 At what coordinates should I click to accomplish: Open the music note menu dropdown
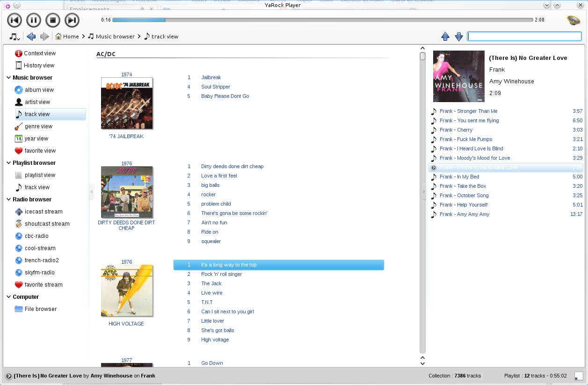15,37
